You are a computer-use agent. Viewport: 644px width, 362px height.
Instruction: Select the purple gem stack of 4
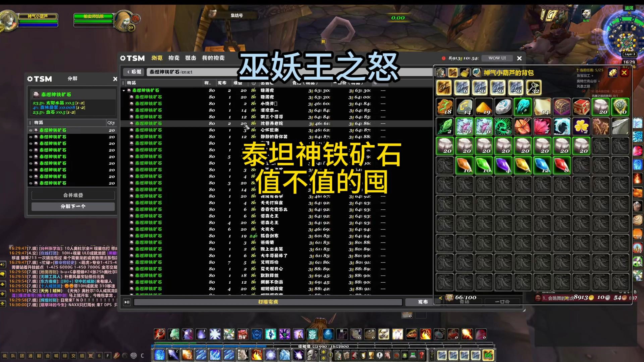click(x=503, y=165)
